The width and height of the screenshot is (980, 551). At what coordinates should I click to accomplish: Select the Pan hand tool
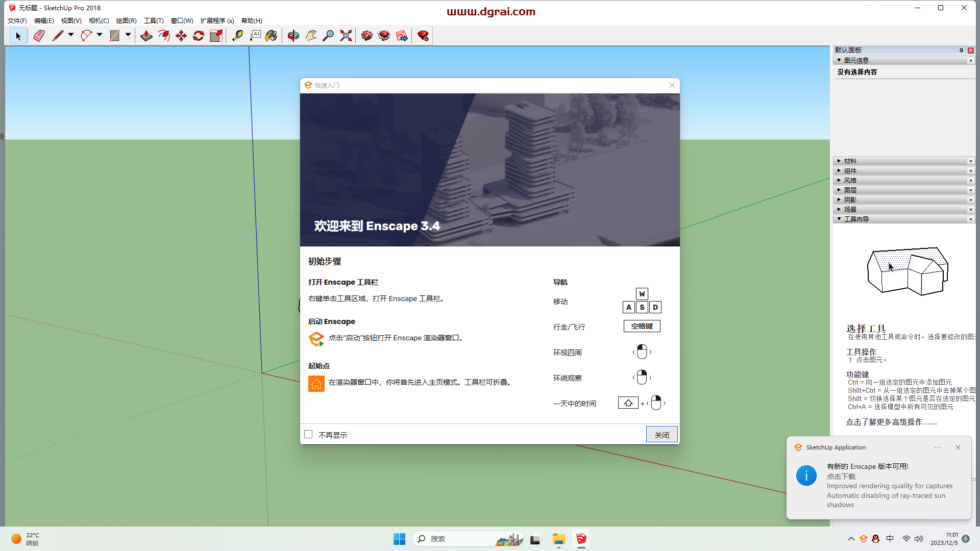[x=311, y=36]
